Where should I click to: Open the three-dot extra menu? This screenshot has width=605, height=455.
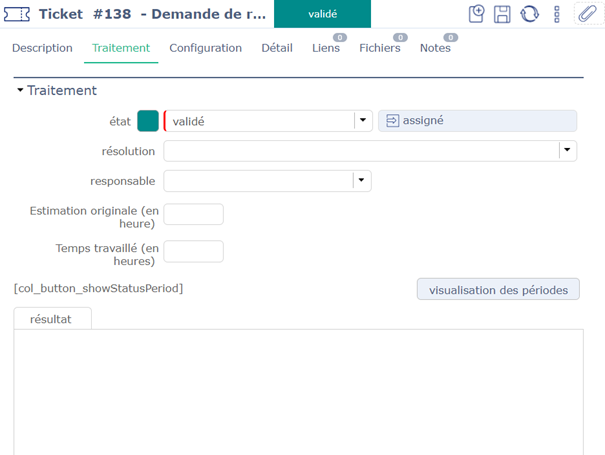click(557, 14)
